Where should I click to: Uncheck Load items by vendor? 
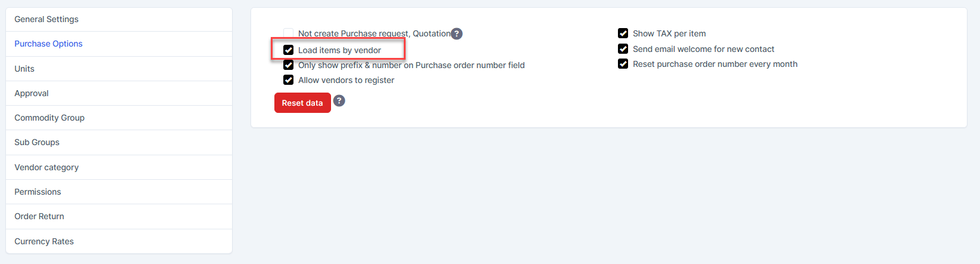(x=289, y=50)
